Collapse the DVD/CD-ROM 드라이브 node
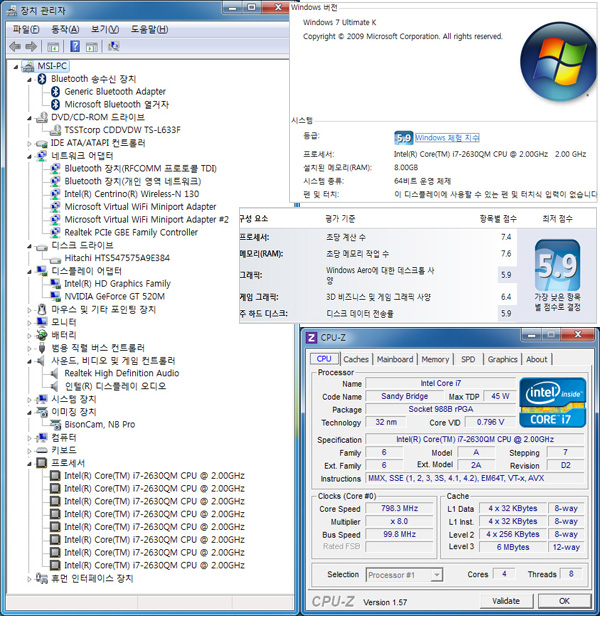 pyautogui.click(x=29, y=118)
